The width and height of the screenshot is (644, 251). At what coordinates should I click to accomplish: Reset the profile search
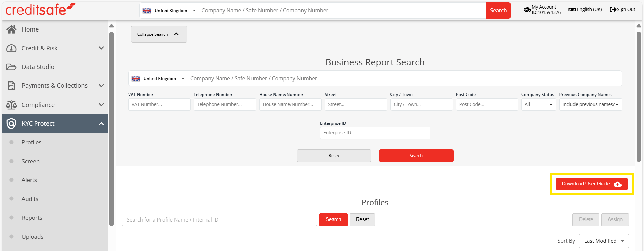(362, 220)
